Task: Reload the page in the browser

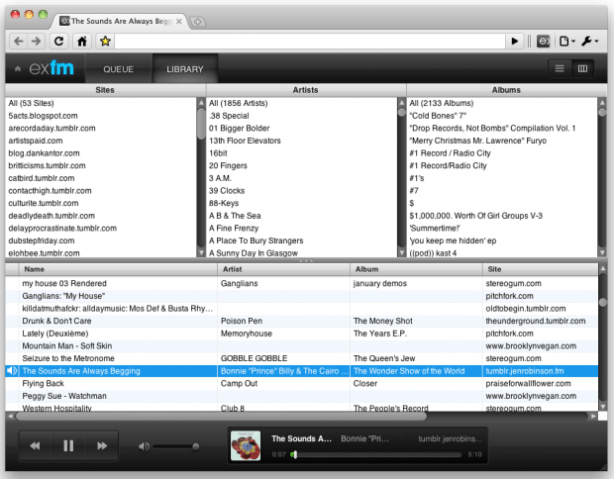Action: tap(59, 41)
